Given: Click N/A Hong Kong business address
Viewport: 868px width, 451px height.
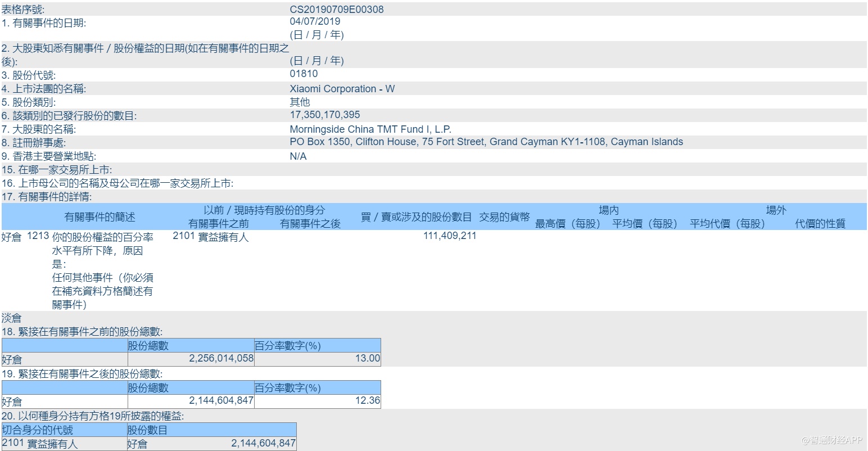Looking at the screenshot, I should click(298, 156).
